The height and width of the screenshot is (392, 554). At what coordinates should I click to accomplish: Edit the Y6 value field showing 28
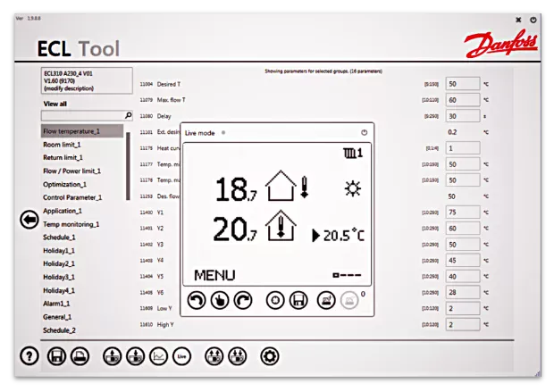463,292
